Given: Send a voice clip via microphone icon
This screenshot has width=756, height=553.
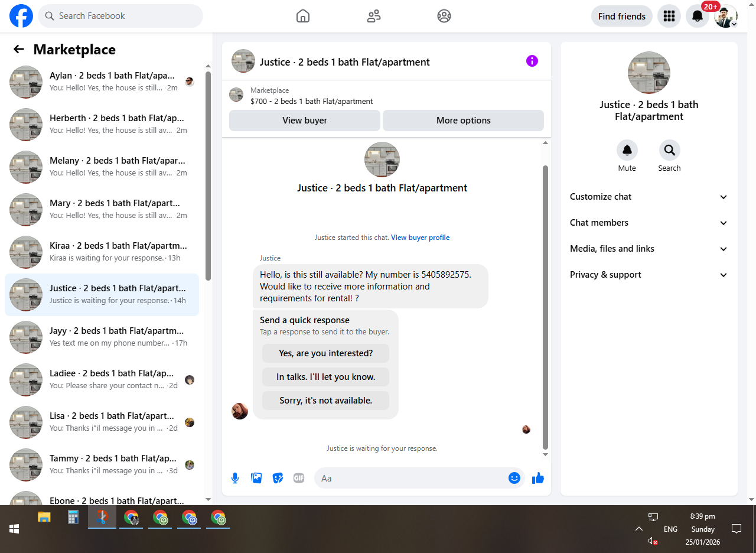Looking at the screenshot, I should point(235,478).
